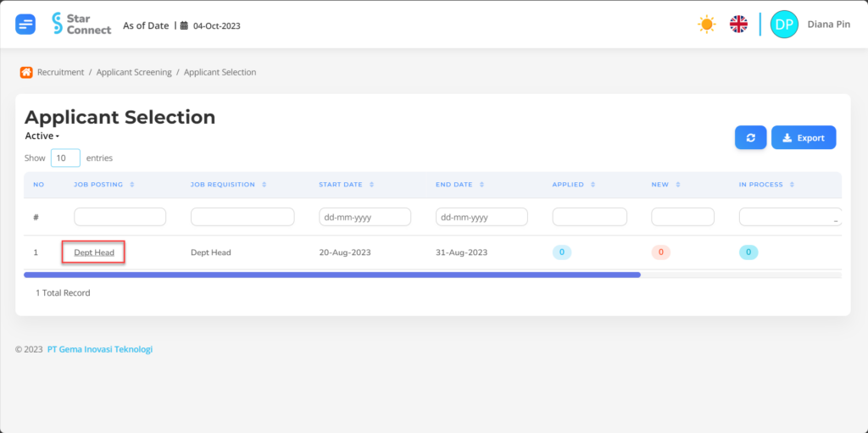Open the Start Date filter field
Image resolution: width=868 pixels, height=433 pixels.
pyautogui.click(x=364, y=217)
